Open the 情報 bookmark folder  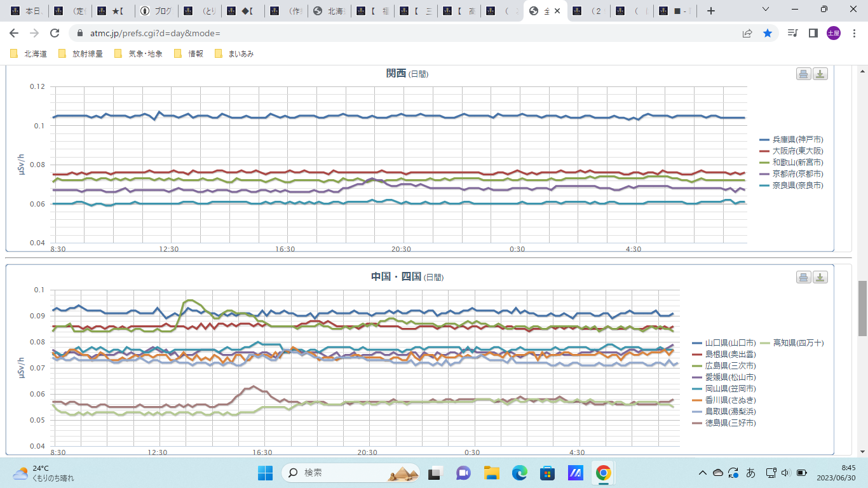pos(188,54)
